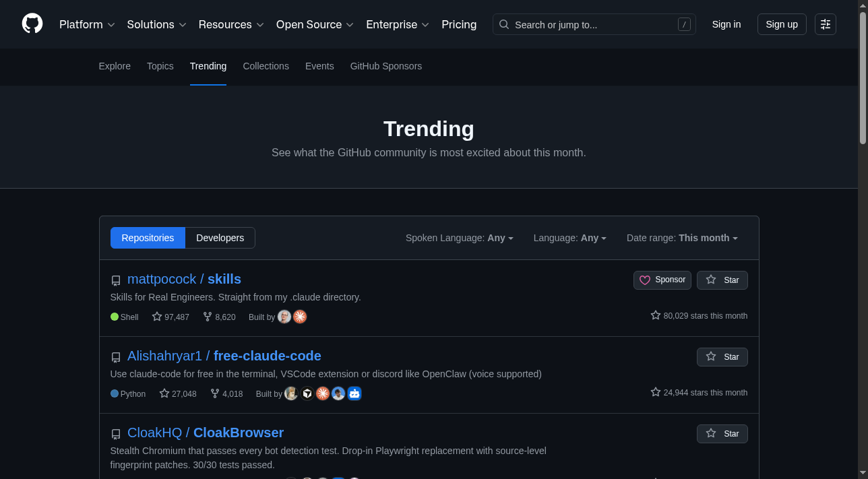Viewport: 868px width, 479px height.
Task: Open the Date range This month dropdown
Action: [x=682, y=238]
